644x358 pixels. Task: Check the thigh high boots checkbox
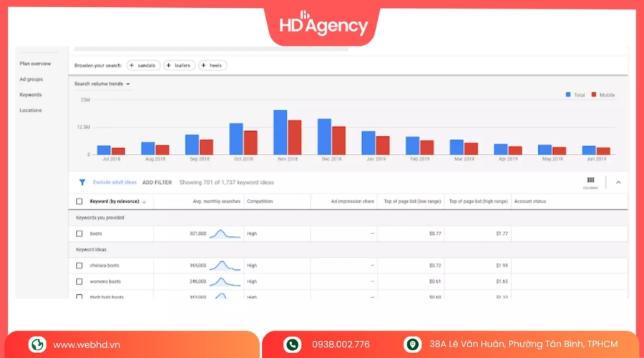(79, 296)
